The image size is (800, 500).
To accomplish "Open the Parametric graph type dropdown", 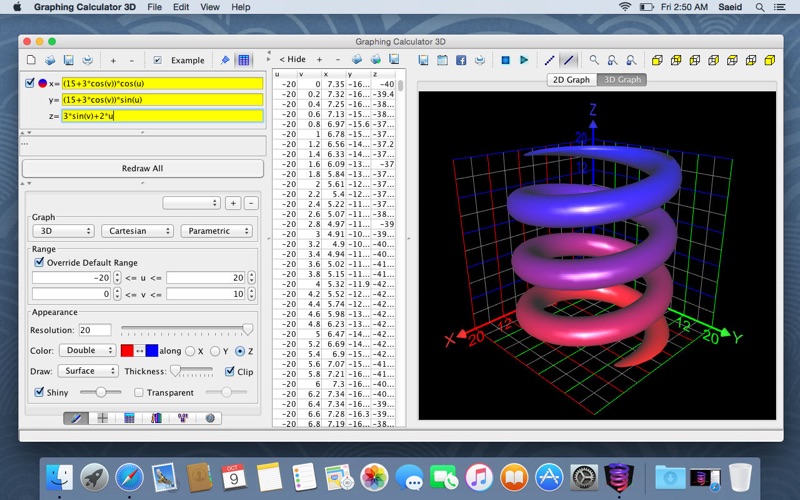I will (x=216, y=231).
